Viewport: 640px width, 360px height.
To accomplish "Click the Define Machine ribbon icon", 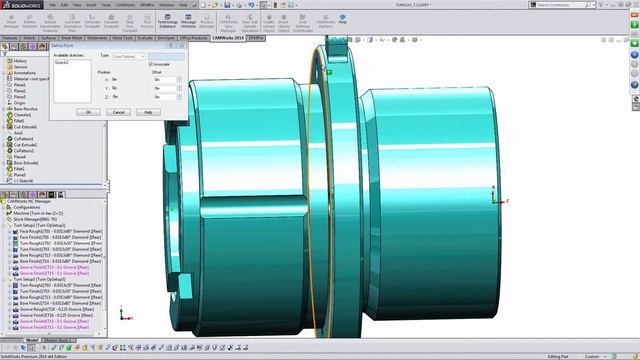I will tap(29, 22).
